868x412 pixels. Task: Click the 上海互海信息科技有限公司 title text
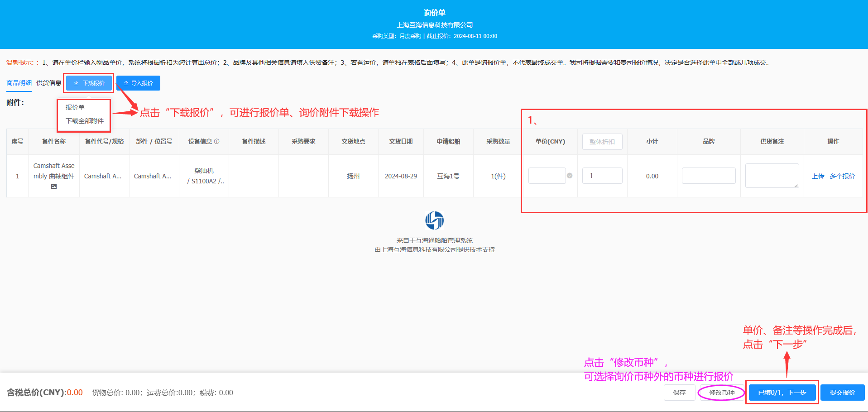[x=435, y=25]
